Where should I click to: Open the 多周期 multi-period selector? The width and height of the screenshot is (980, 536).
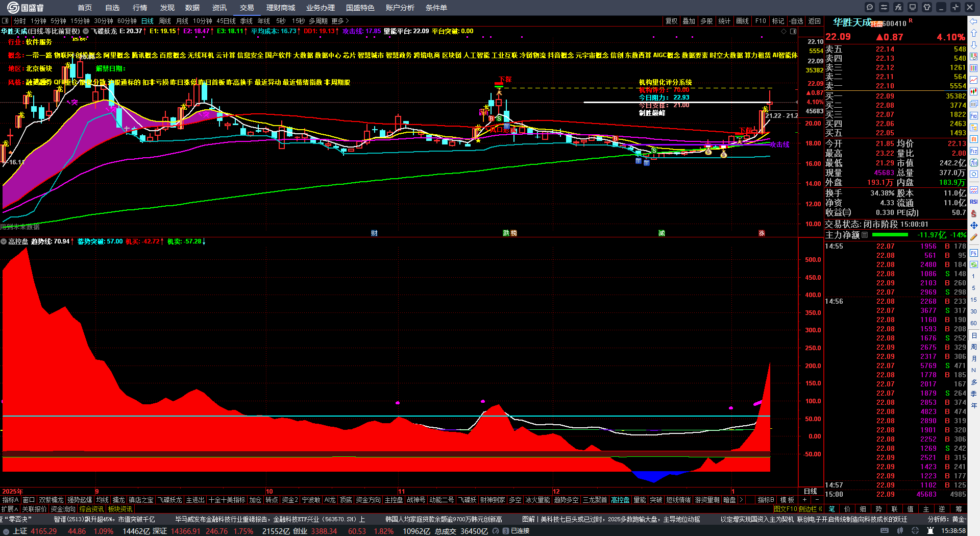coord(318,21)
